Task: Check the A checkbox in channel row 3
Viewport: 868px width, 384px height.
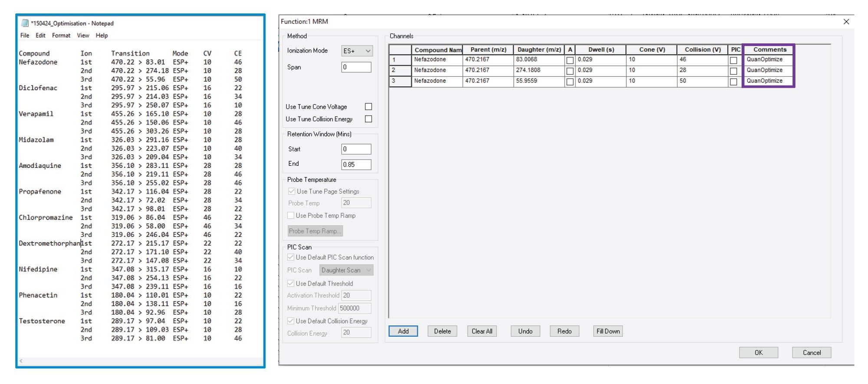Action: [x=570, y=82]
